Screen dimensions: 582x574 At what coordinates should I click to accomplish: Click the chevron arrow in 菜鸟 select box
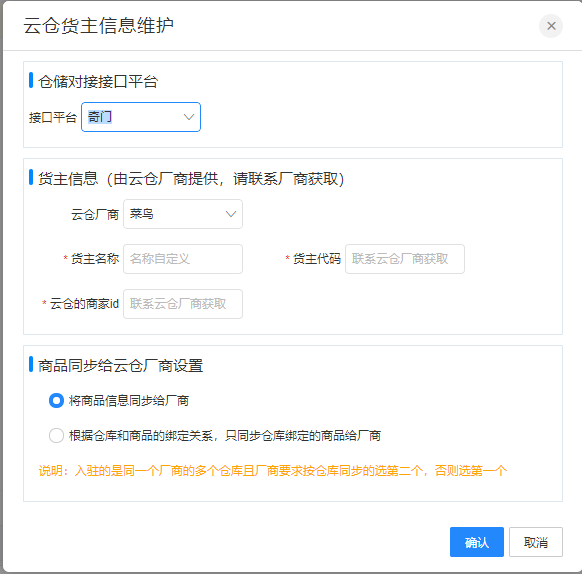(x=231, y=214)
